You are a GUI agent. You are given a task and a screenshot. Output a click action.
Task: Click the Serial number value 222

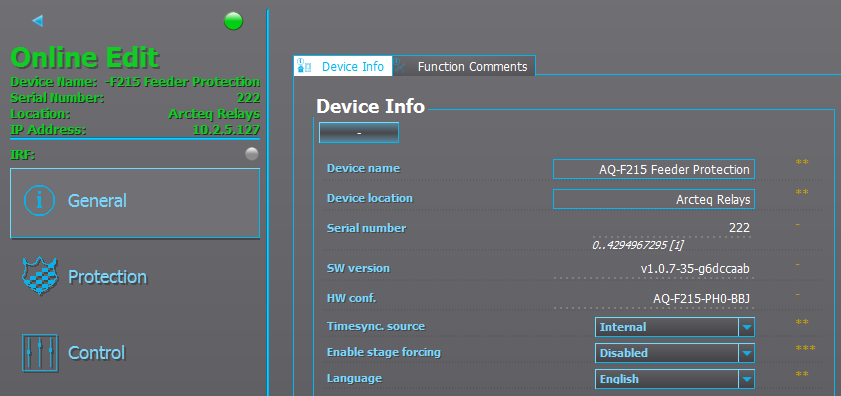(739, 228)
